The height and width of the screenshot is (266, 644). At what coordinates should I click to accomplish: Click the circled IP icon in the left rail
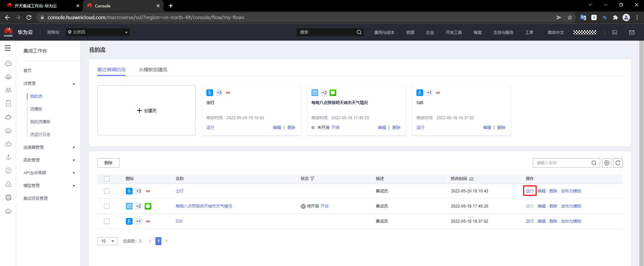8,171
